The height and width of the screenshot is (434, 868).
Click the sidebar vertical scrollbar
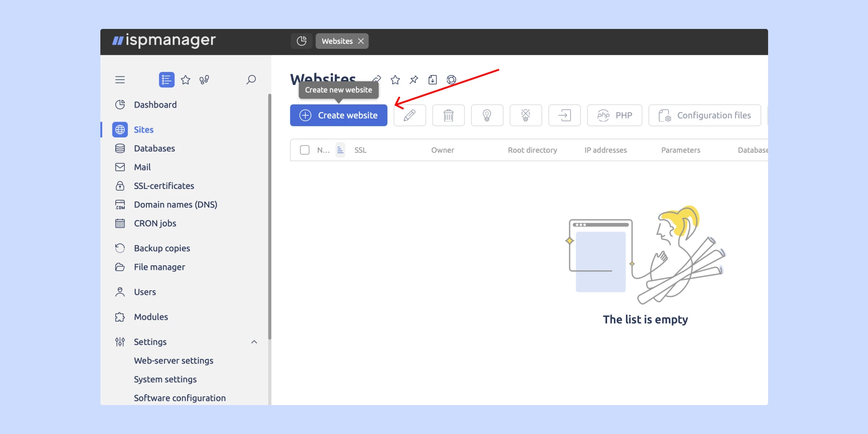pyautogui.click(x=269, y=217)
